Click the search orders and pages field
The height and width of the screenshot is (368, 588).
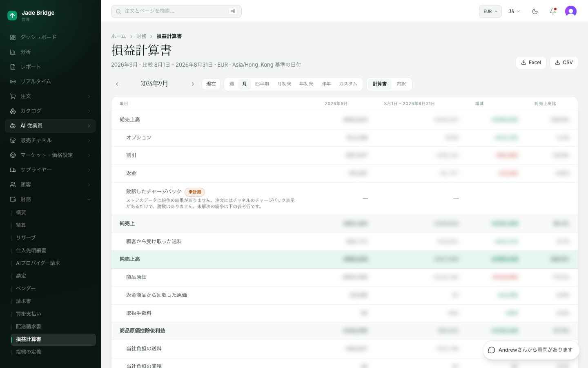tap(176, 11)
